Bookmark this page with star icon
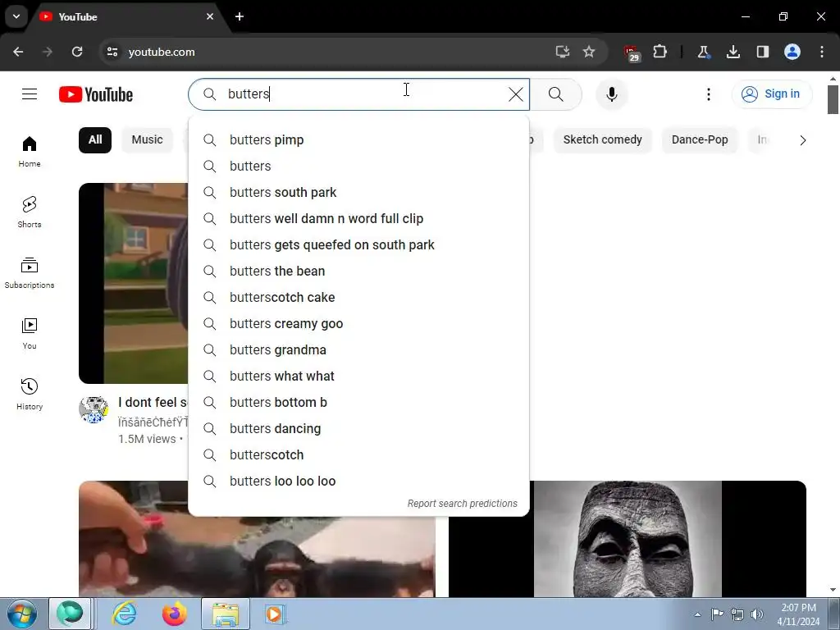840x630 pixels. [589, 52]
